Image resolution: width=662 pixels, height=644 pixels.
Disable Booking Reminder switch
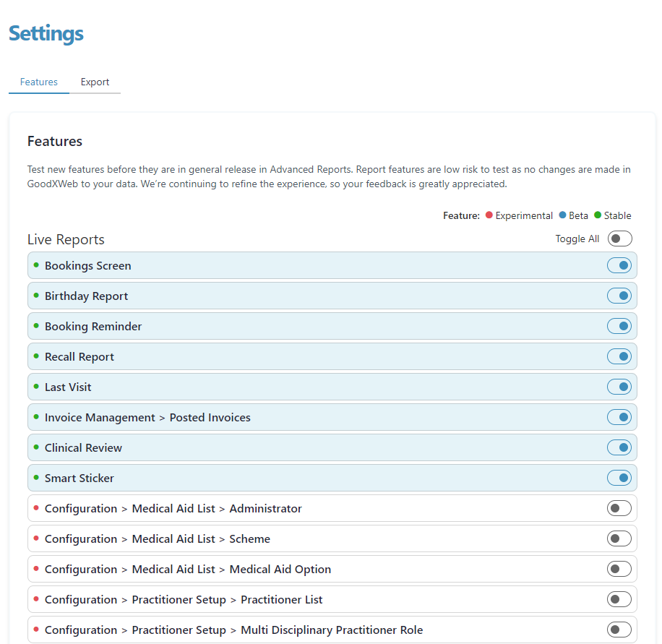click(x=619, y=327)
